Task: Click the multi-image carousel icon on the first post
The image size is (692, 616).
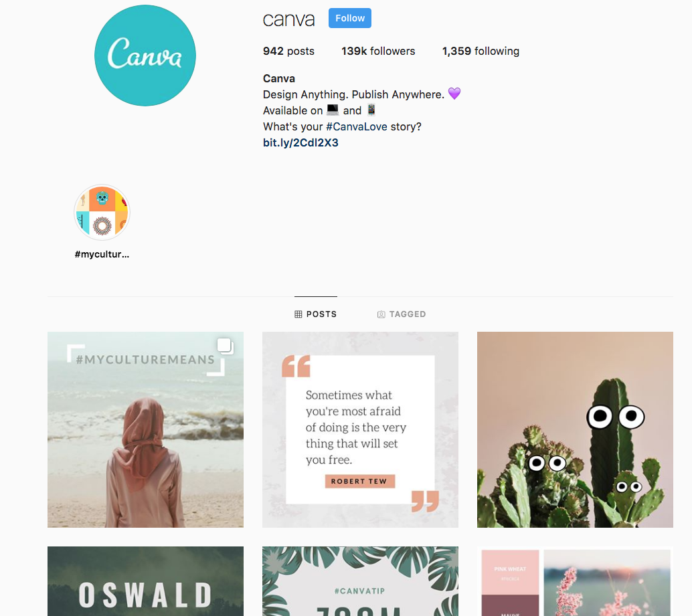Action: [225, 346]
